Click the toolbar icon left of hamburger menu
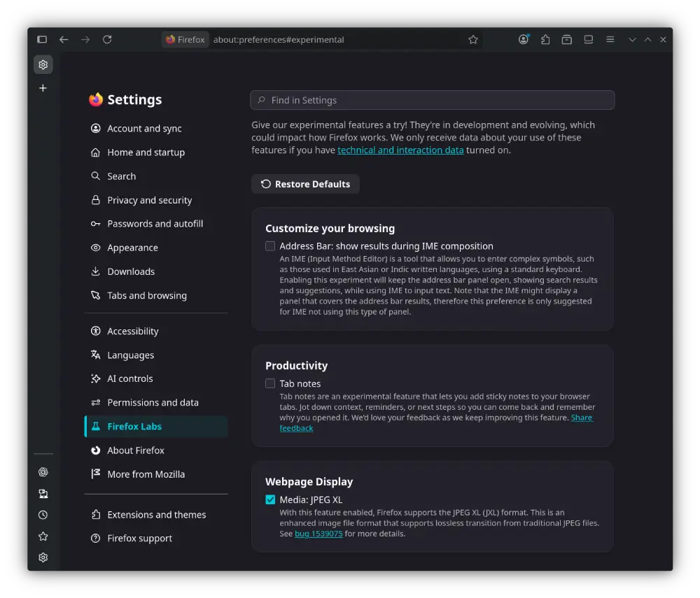700x598 pixels. (x=589, y=40)
